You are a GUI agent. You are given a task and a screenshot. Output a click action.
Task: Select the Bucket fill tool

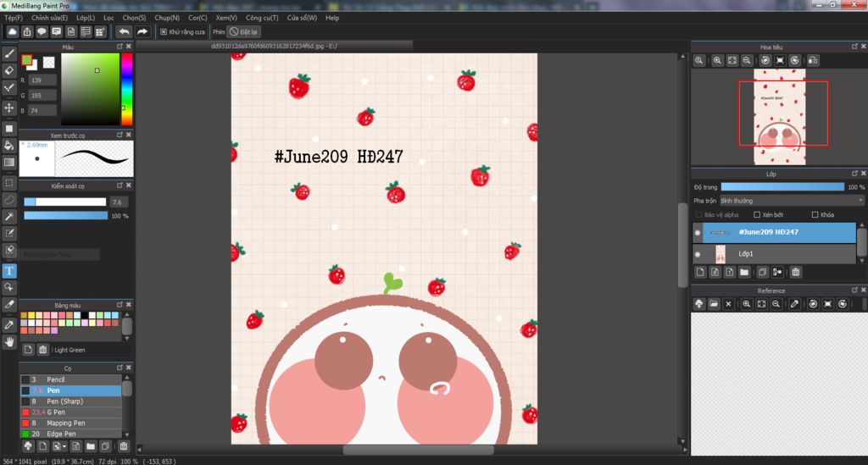pos(8,146)
